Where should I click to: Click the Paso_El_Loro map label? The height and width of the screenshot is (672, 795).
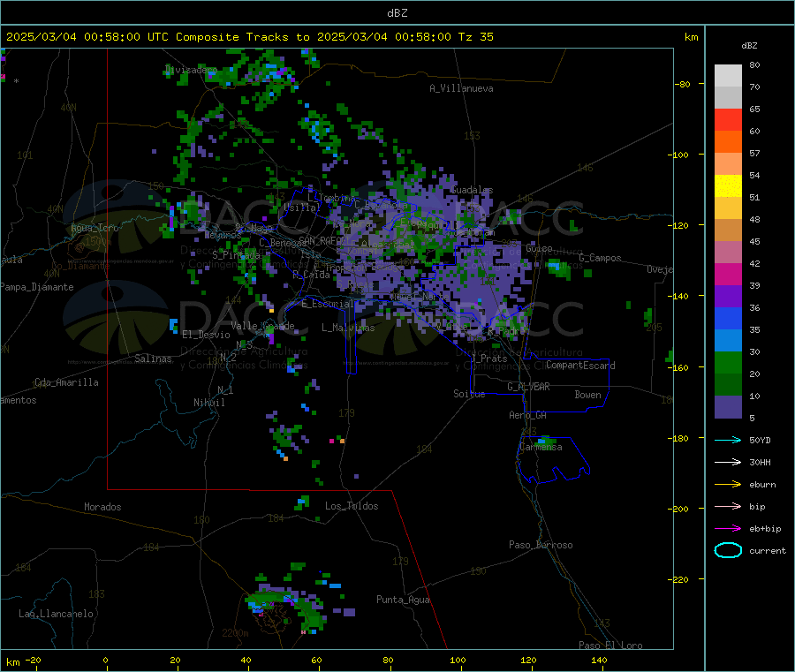pyautogui.click(x=610, y=646)
